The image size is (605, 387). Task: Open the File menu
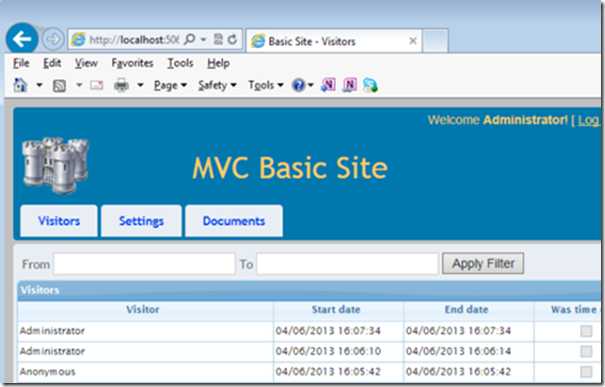point(21,63)
